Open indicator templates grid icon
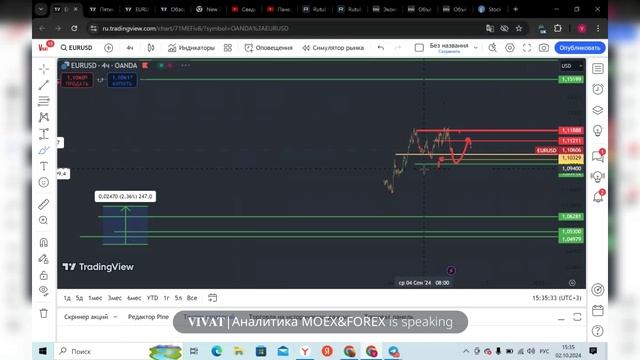Image resolution: width=640 pixels, height=360 pixels. click(x=228, y=48)
